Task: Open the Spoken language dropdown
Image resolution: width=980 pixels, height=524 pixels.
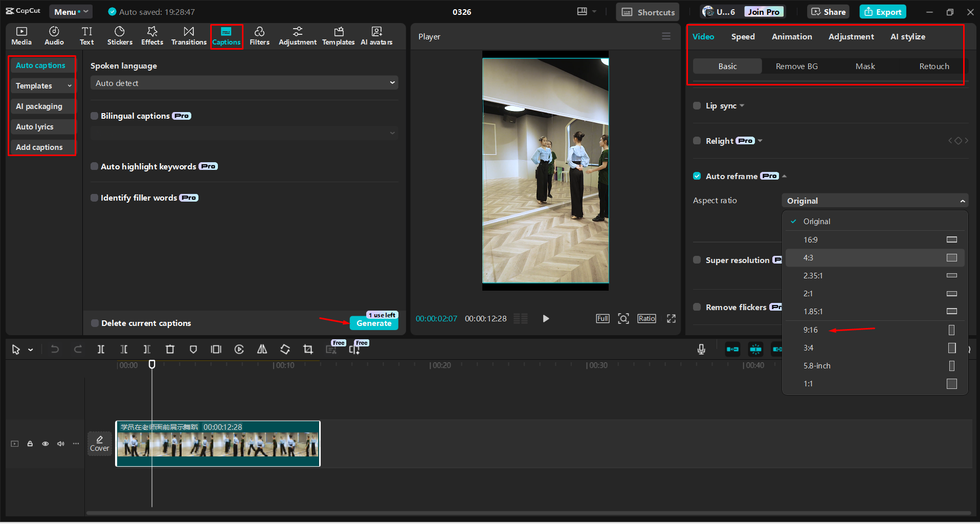Action: [244, 83]
